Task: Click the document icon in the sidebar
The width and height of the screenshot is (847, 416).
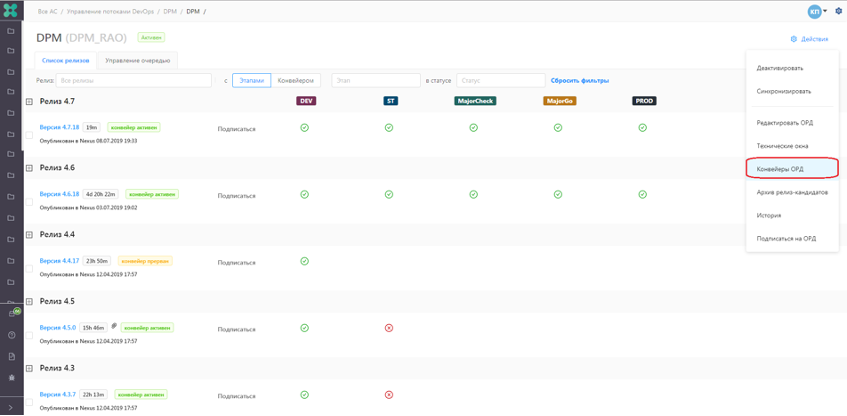Action: tap(12, 356)
